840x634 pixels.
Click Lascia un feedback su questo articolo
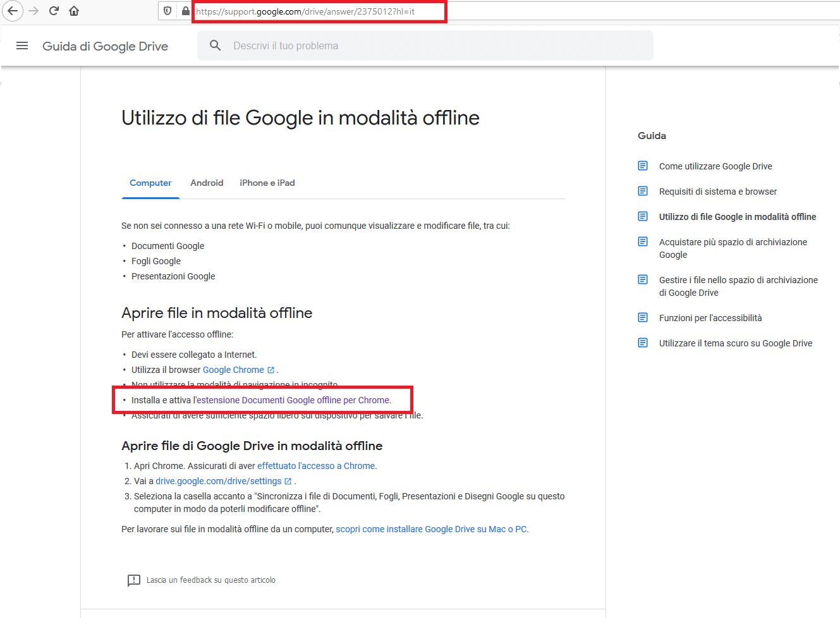211,580
